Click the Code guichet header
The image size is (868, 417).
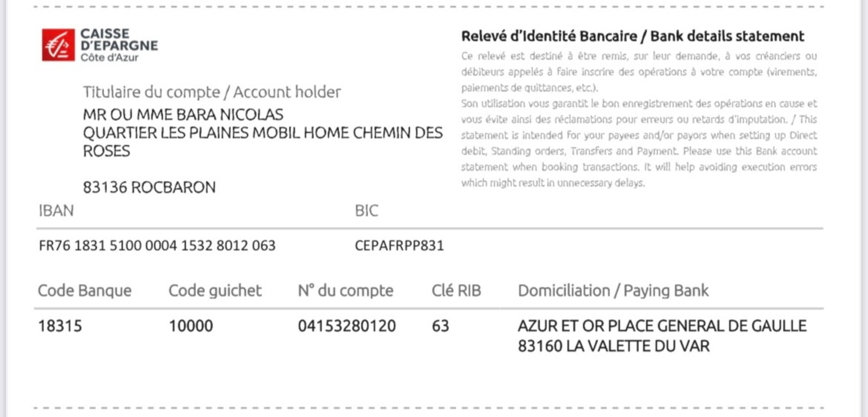(215, 291)
